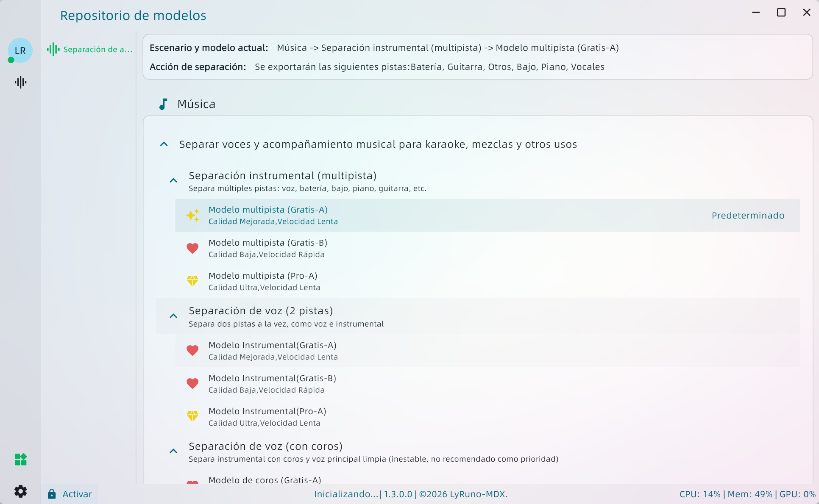Click the heart icon of Multipista Gratis-B
The height and width of the screenshot is (504, 819).
pos(192,248)
